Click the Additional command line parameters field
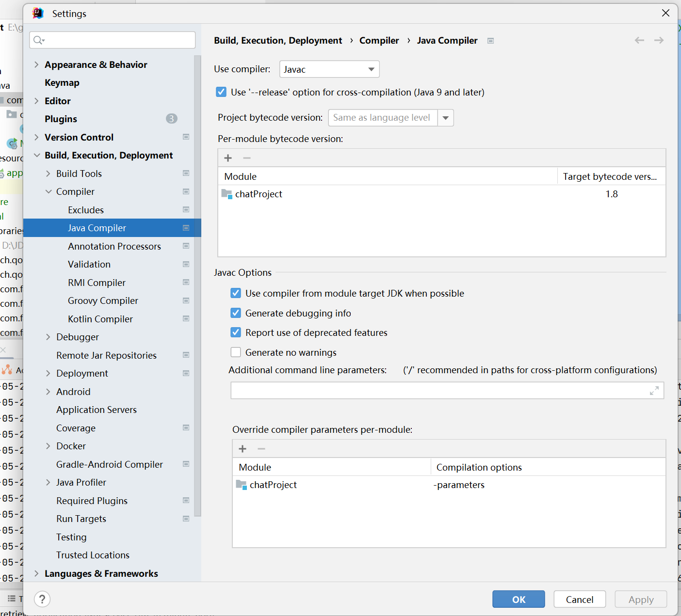681x616 pixels. (447, 391)
